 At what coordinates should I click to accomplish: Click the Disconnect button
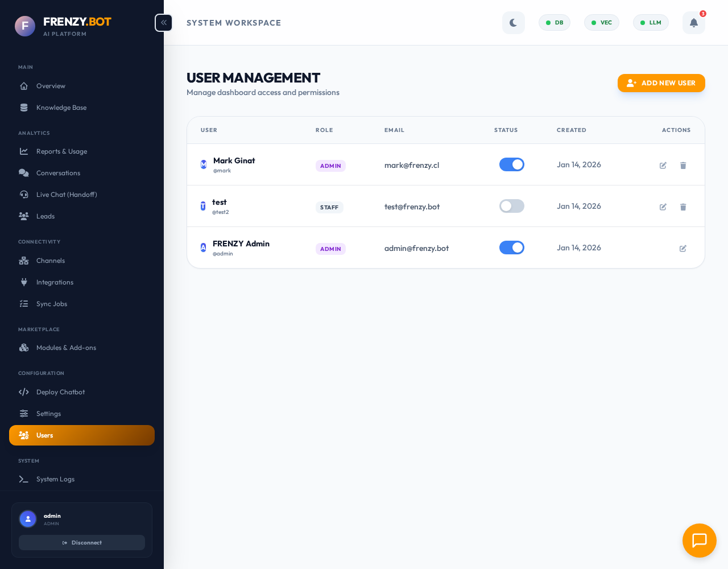[x=82, y=542]
